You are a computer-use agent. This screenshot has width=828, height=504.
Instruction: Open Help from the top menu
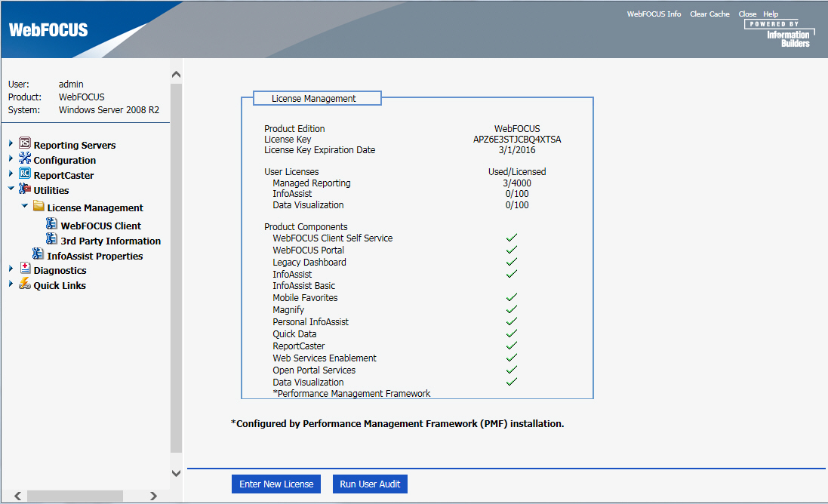click(771, 14)
